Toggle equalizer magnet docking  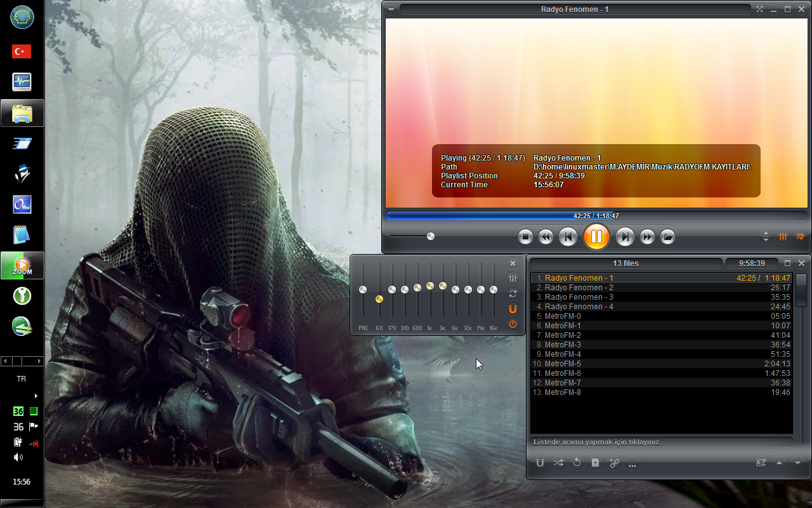[x=513, y=309]
